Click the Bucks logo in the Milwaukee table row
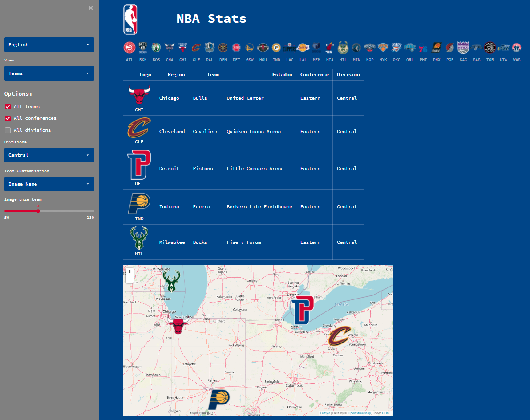The width and height of the screenshot is (530, 420). (x=139, y=238)
